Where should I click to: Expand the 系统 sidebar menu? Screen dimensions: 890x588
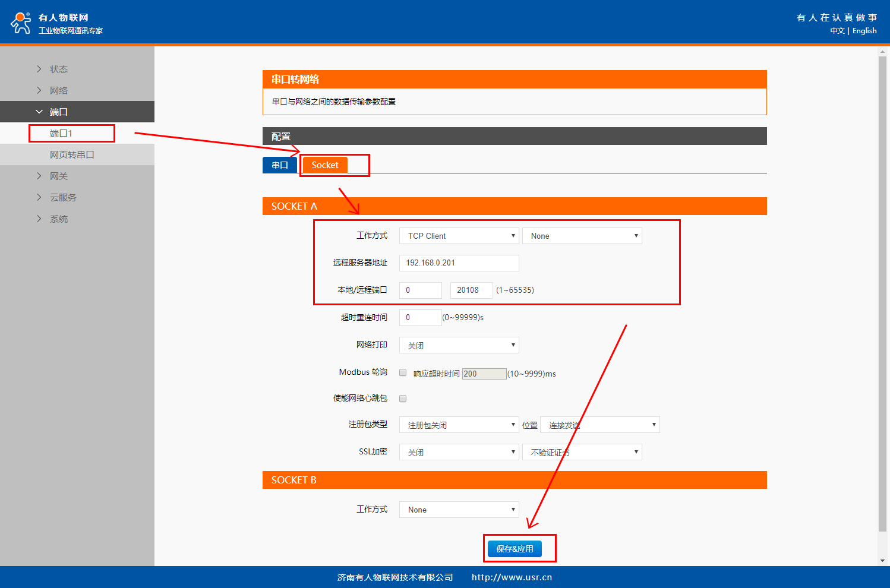click(58, 219)
